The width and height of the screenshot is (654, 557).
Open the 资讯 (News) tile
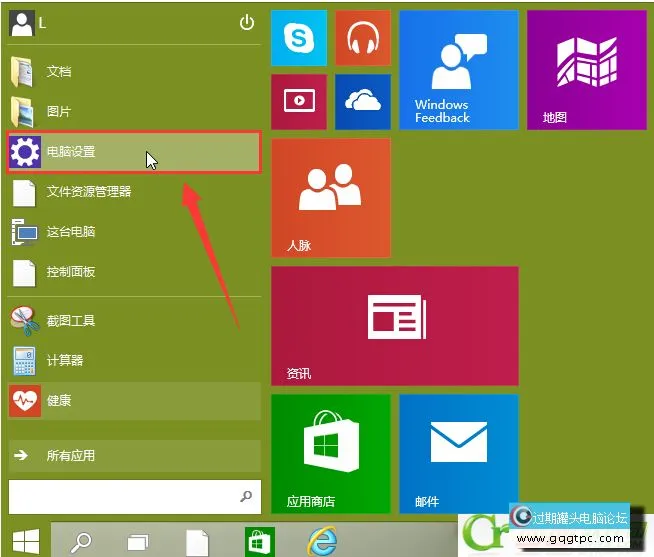click(394, 325)
